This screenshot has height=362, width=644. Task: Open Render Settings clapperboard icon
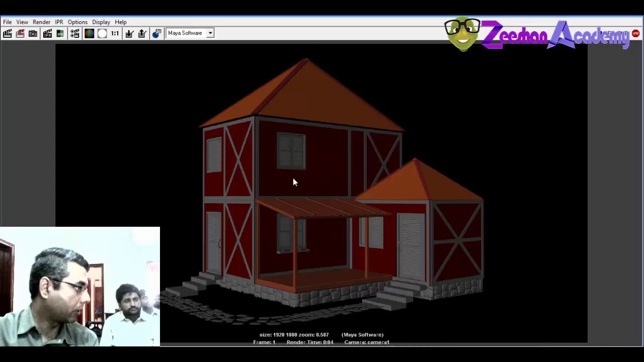point(74,33)
